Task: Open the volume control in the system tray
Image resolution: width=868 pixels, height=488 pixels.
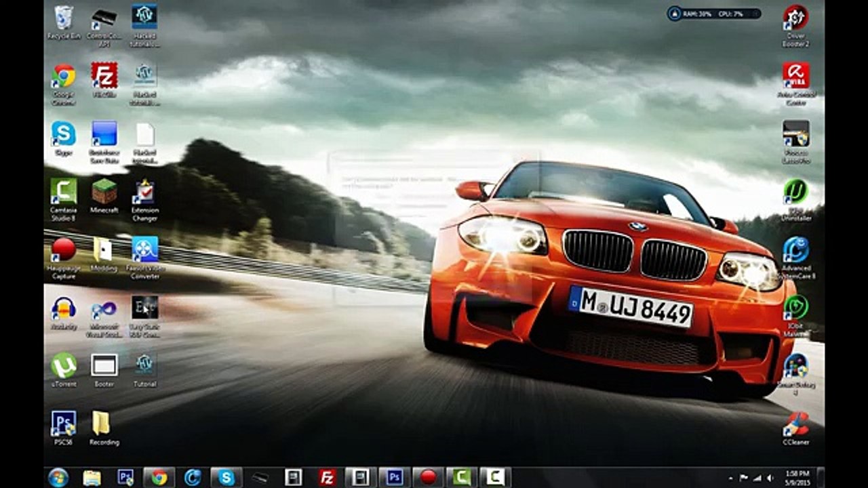Action: point(771,478)
